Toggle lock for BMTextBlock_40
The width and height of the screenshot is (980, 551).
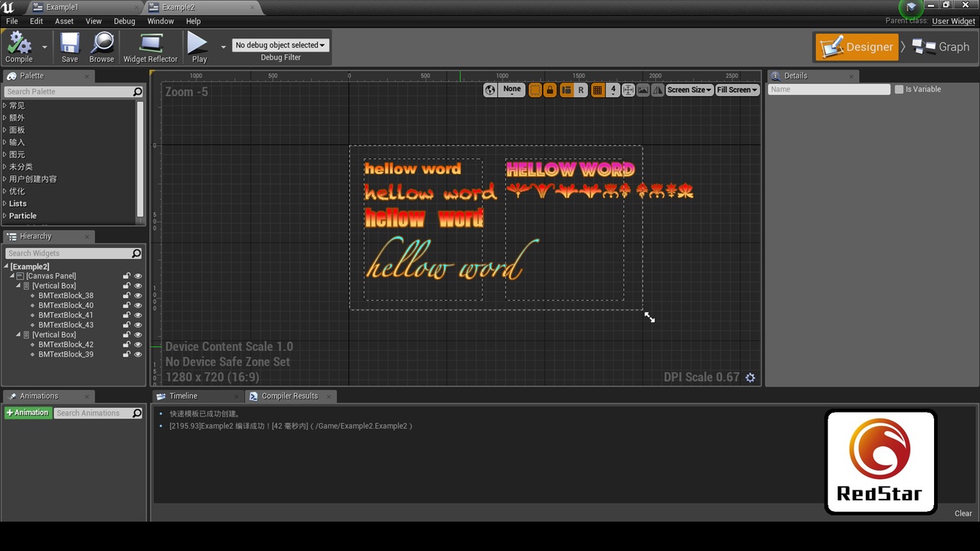[126, 305]
